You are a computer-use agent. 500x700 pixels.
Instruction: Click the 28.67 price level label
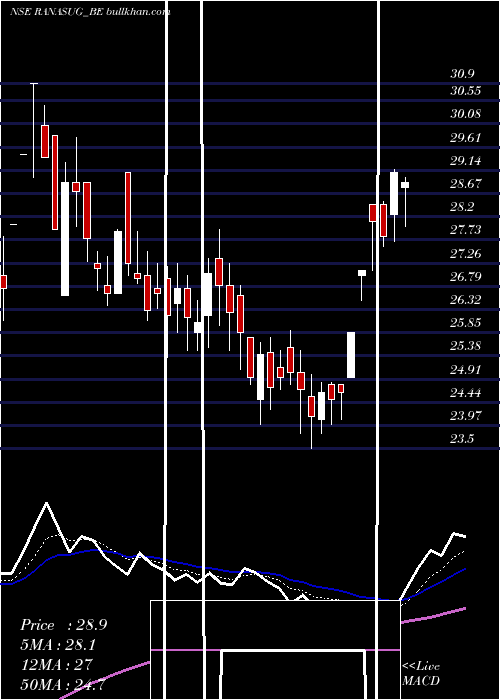click(x=466, y=184)
